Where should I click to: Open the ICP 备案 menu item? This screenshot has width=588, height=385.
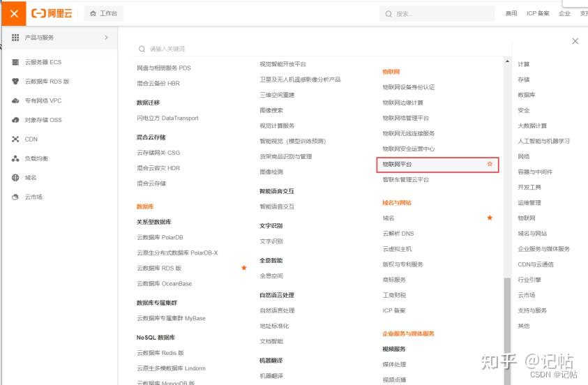click(538, 13)
